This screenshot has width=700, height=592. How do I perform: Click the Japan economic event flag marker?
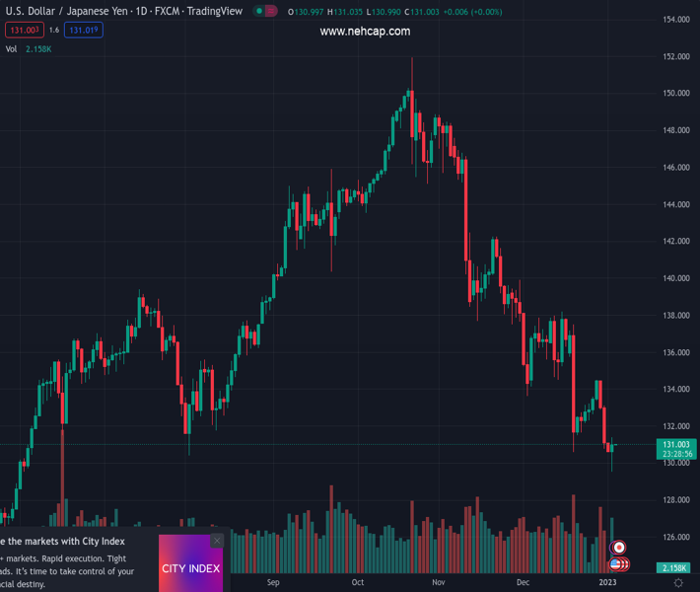pos(619,548)
